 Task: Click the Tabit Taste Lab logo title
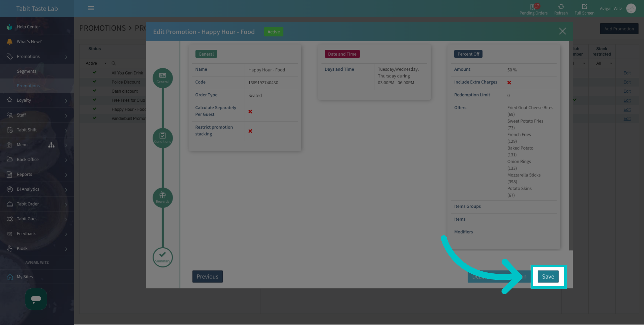(x=37, y=8)
